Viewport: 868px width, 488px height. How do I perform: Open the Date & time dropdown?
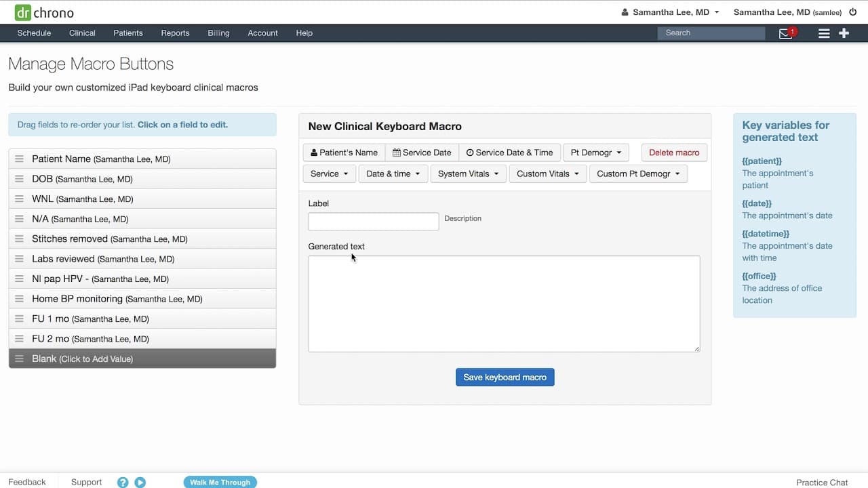pyautogui.click(x=393, y=174)
